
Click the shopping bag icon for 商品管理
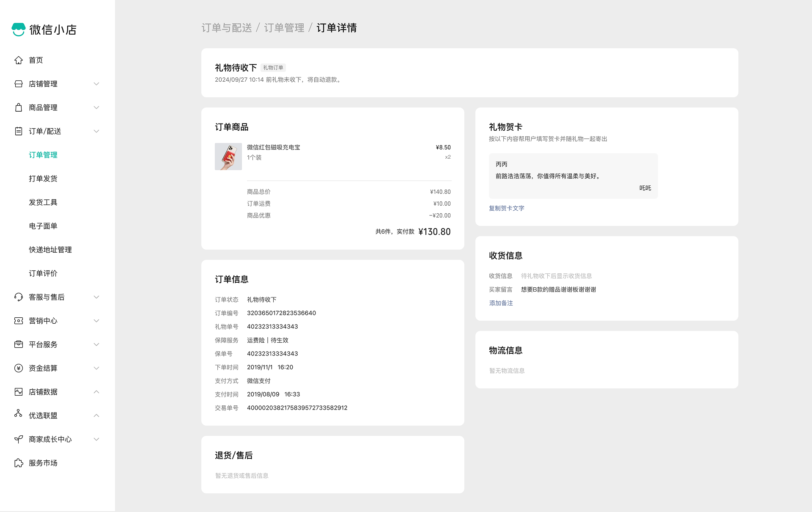19,107
